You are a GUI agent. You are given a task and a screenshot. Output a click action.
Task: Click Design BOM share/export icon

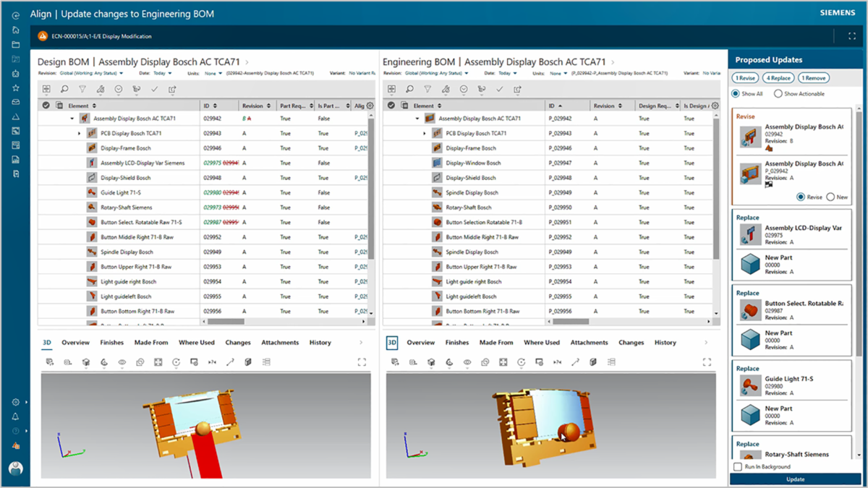[172, 89]
